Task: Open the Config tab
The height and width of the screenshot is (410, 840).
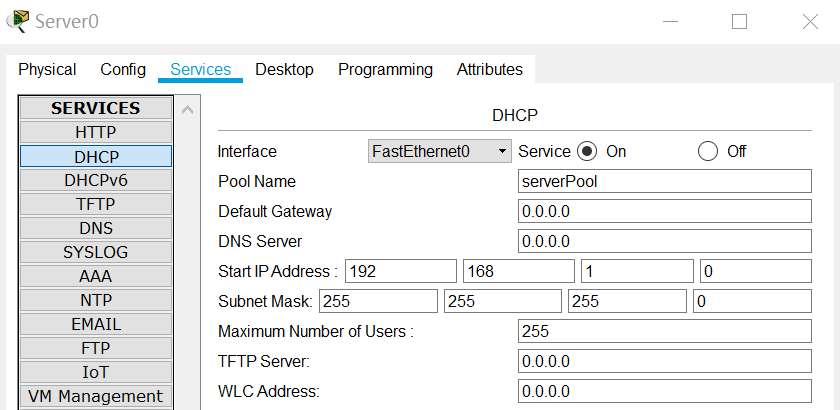Action: 123,70
